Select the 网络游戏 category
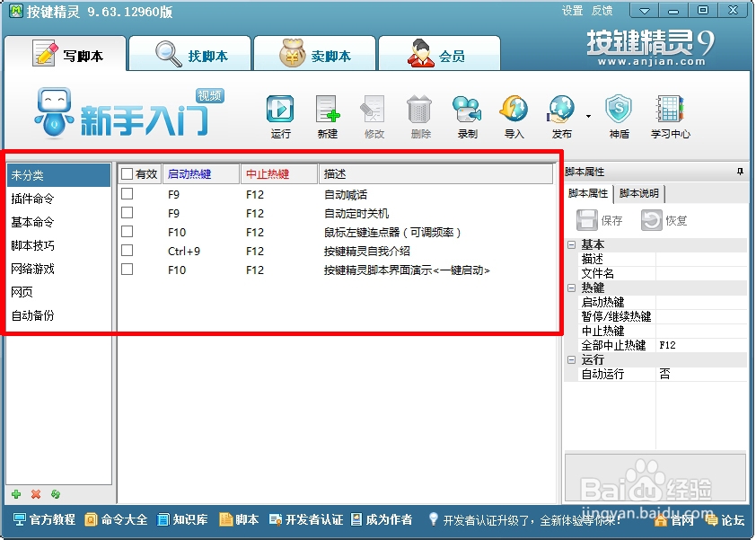The width and height of the screenshot is (756, 540). click(x=59, y=269)
